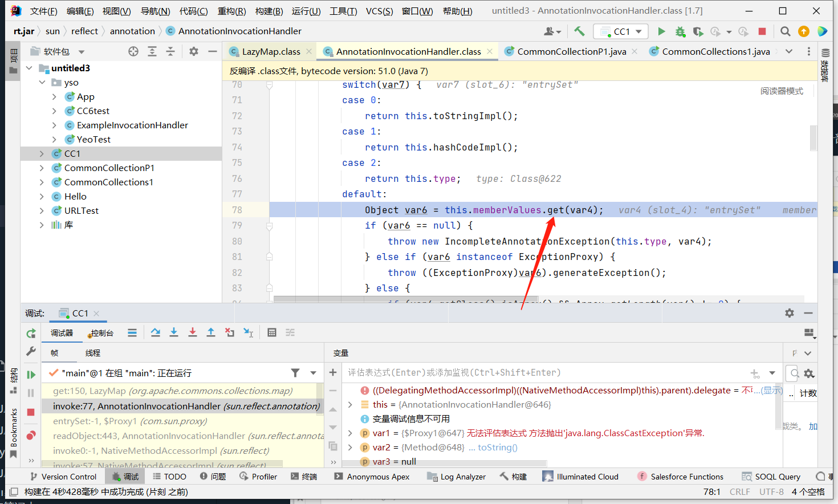Image resolution: width=838 pixels, height=504 pixels.
Task: Open Search Everywhere magnifier icon
Action: coord(785,31)
